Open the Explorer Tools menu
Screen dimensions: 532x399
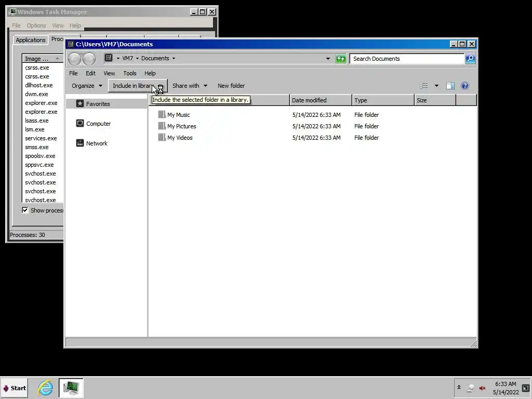click(x=129, y=73)
